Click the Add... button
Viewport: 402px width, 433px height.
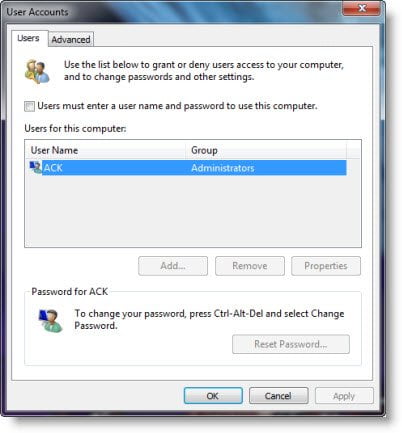click(x=173, y=266)
